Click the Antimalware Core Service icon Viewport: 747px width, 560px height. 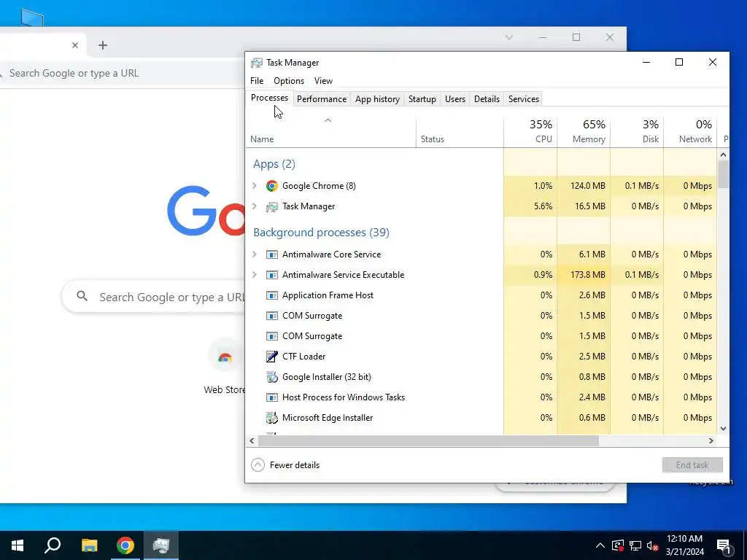271,254
